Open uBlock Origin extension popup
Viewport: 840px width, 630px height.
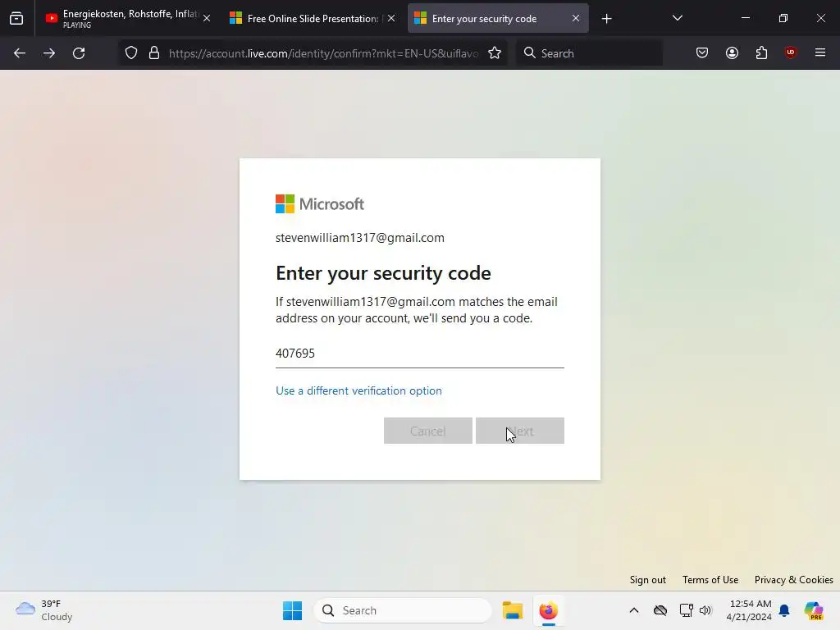coord(791,52)
